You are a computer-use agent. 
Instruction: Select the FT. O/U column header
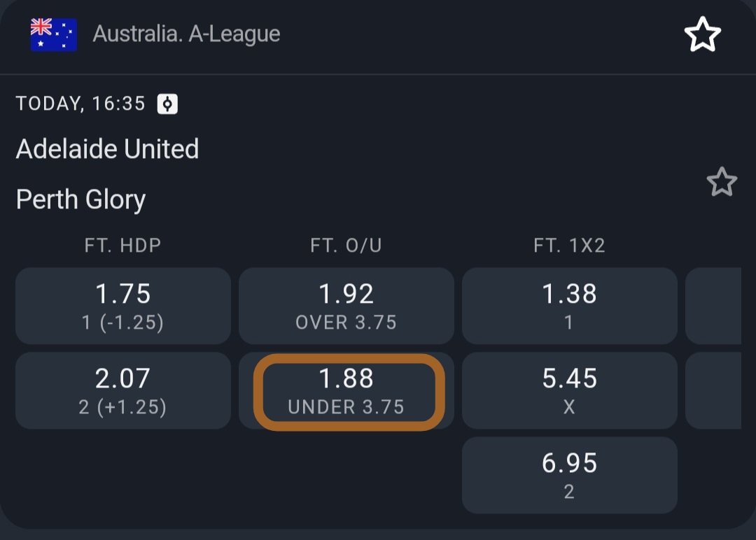tap(346, 246)
